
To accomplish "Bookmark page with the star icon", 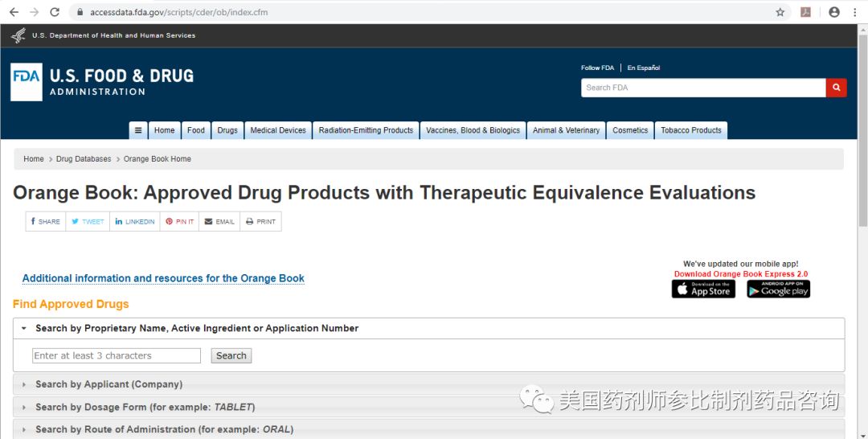I will click(x=780, y=12).
